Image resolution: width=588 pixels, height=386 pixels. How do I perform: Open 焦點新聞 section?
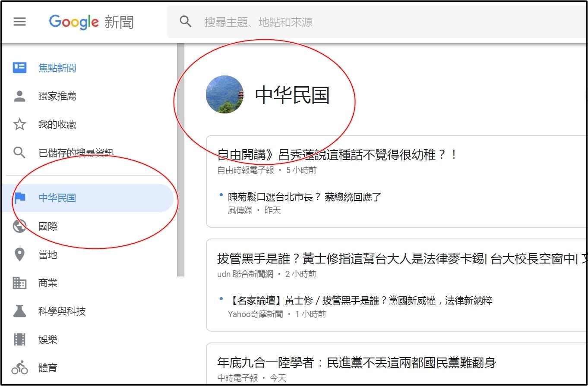(x=57, y=68)
